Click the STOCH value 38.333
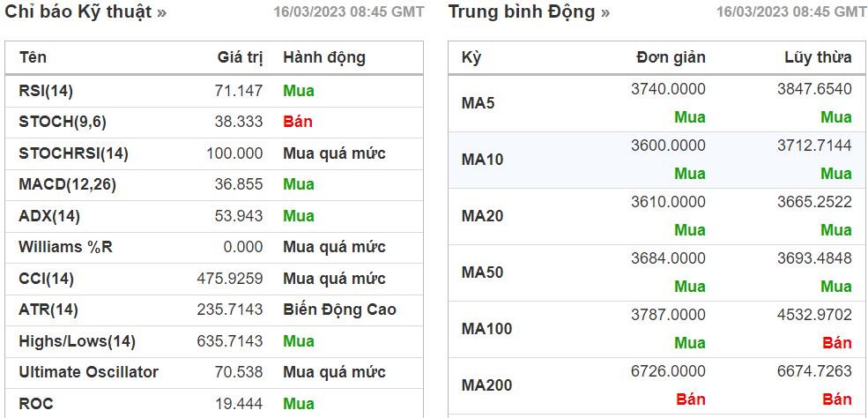 tap(239, 122)
